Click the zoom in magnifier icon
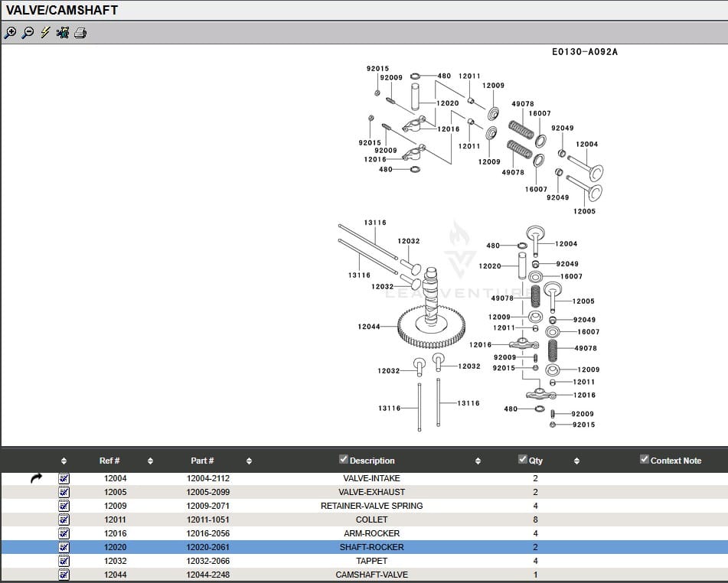The image size is (728, 583). [x=10, y=33]
